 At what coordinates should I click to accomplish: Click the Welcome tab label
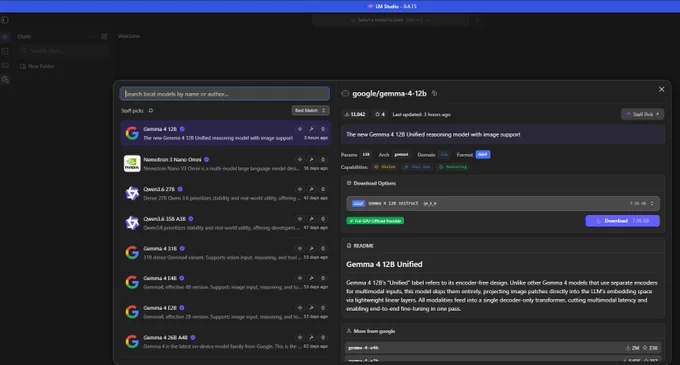(129, 36)
